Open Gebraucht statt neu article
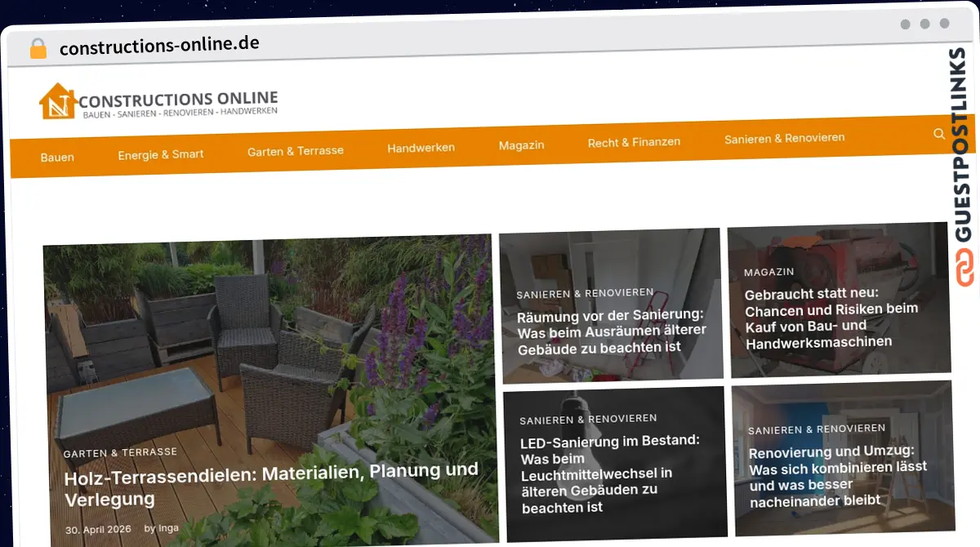 point(831,318)
